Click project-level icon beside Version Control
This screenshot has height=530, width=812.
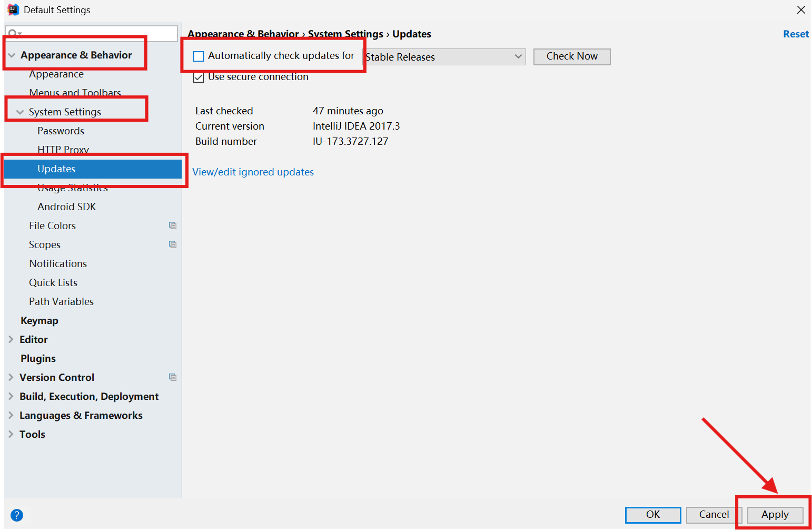point(172,377)
